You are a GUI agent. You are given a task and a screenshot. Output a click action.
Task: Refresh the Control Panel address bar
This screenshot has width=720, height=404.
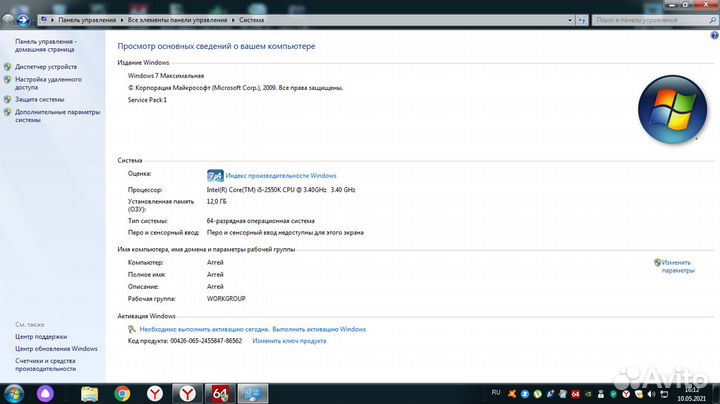pos(582,20)
